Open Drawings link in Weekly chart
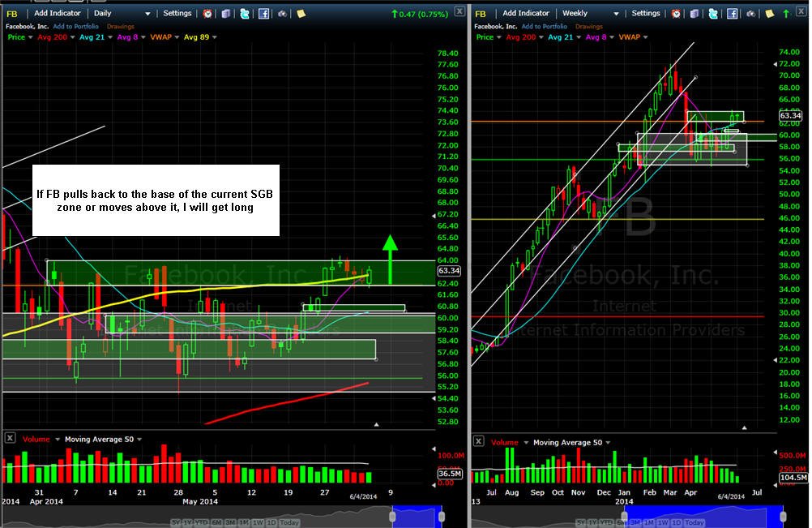The image size is (812, 528). tap(589, 26)
